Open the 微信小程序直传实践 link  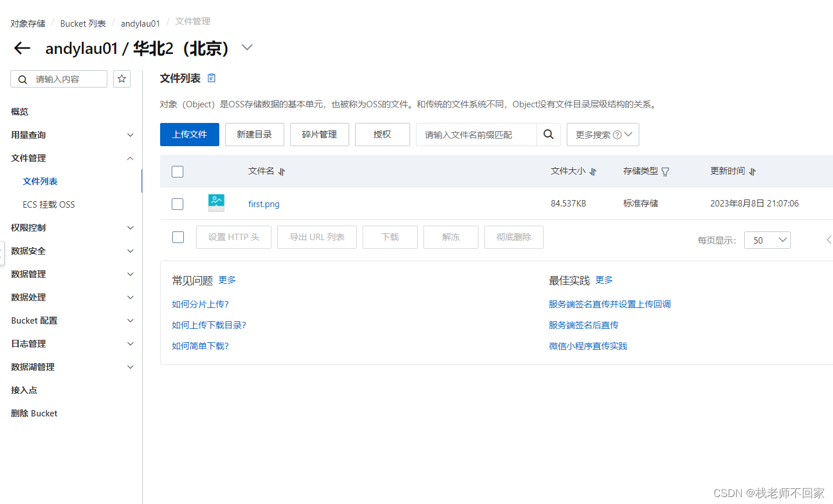pos(588,346)
